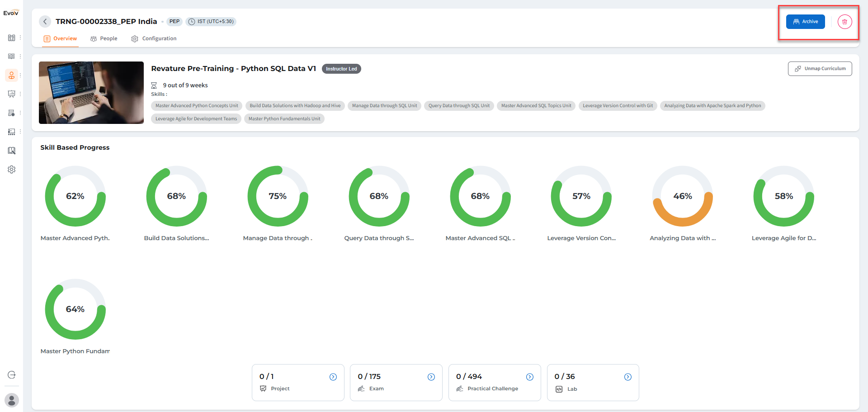Click 'Master Python Fundam' label under 64% ring

click(x=75, y=351)
